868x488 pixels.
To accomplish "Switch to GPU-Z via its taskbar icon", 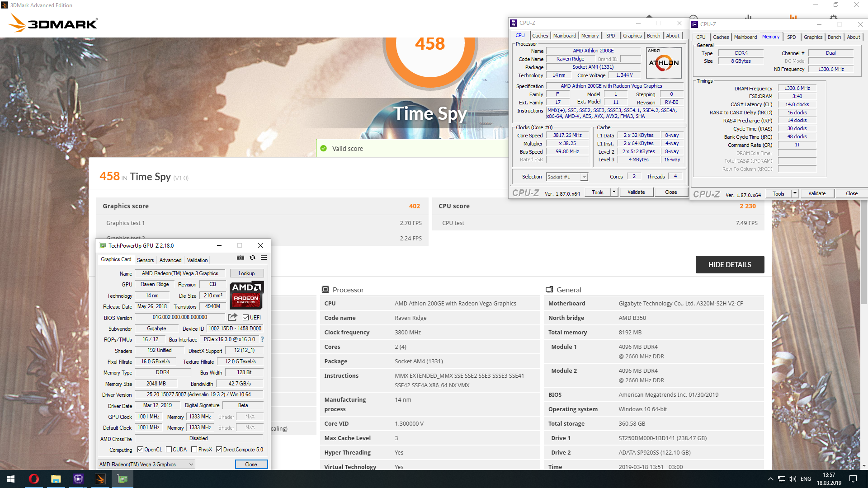I will [123, 479].
